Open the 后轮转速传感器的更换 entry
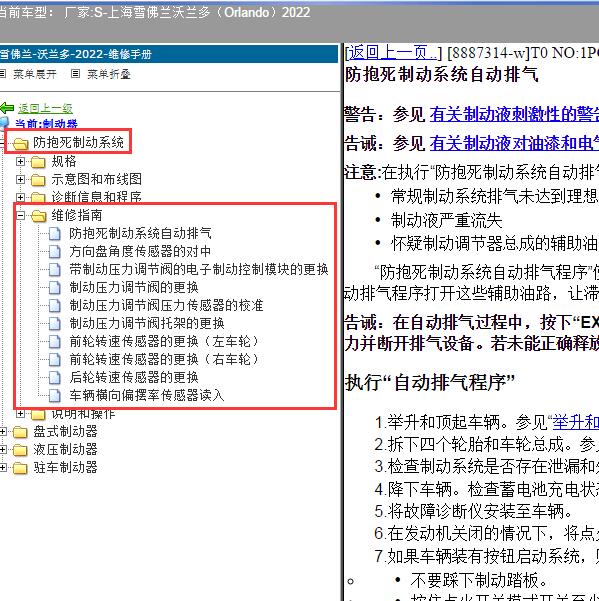Viewport: 599px width, 601px height. pos(134,378)
